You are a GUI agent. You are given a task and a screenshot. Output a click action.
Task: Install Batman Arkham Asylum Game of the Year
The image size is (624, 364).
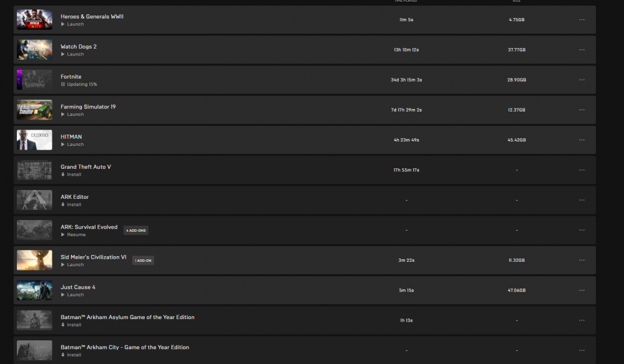[71, 325]
